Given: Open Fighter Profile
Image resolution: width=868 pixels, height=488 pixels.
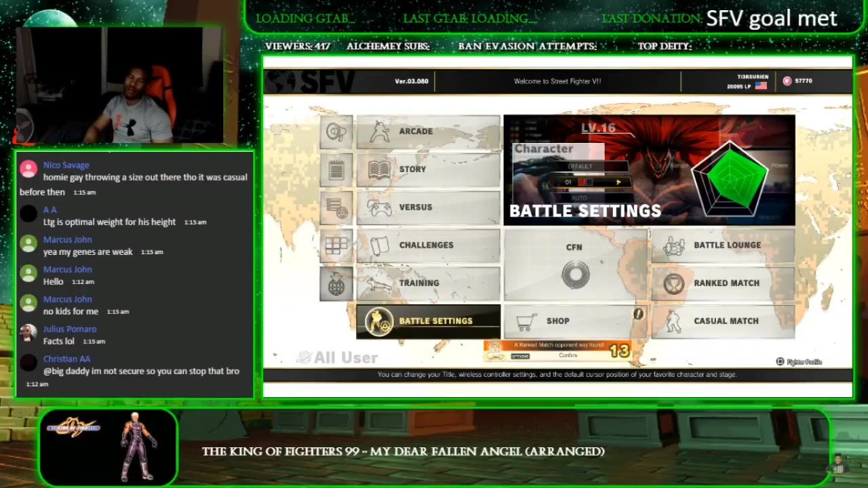Looking at the screenshot, I should pos(799,362).
